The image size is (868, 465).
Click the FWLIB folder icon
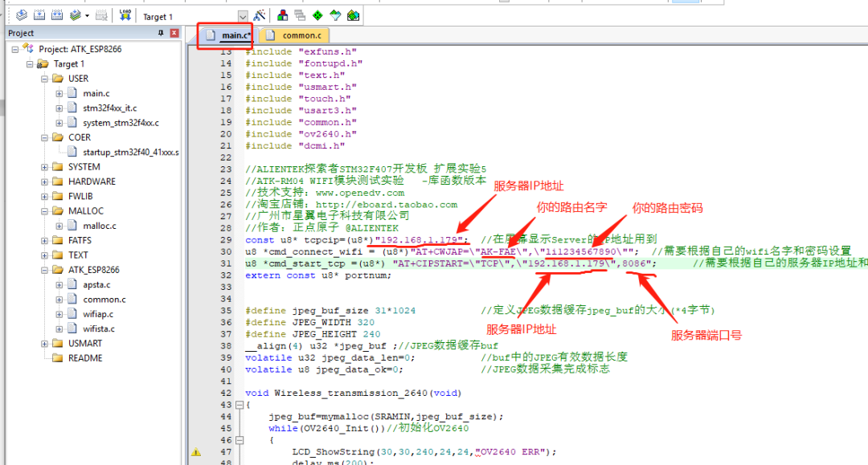point(58,196)
